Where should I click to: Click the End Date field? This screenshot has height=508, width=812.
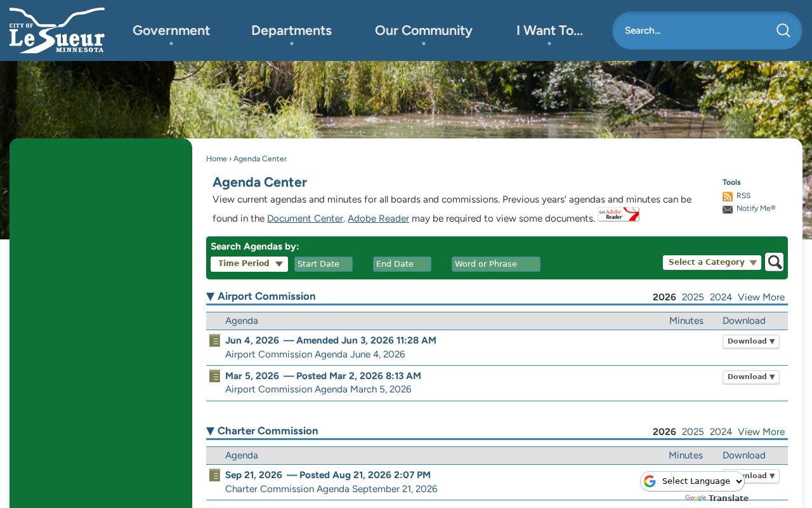point(402,264)
